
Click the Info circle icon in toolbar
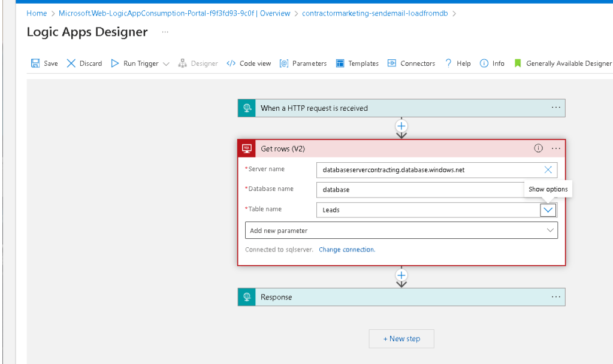click(484, 63)
